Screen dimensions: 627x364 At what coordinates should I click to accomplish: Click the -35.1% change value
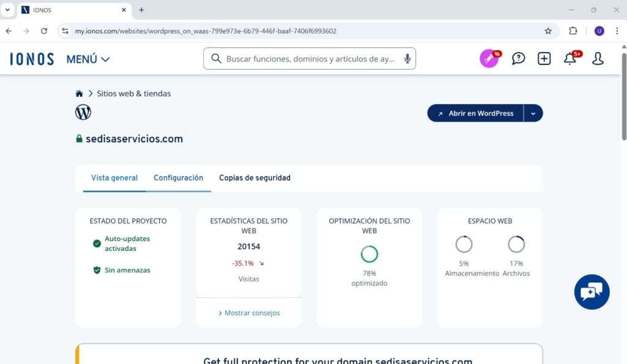click(x=242, y=263)
